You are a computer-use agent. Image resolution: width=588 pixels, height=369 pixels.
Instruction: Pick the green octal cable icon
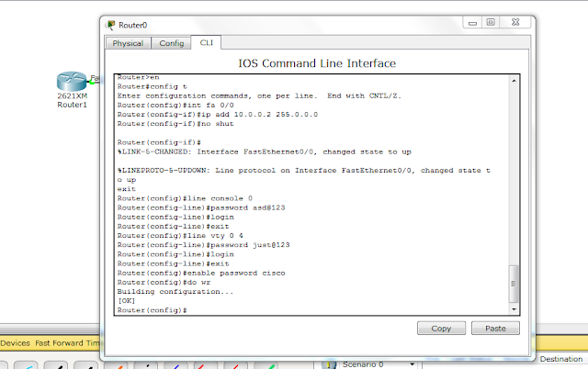[x=266, y=365]
